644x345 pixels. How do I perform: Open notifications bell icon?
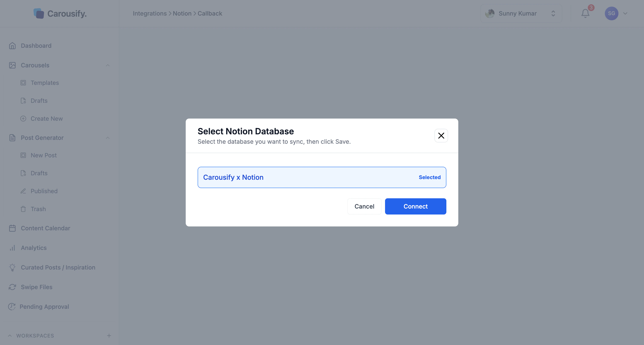(x=585, y=13)
